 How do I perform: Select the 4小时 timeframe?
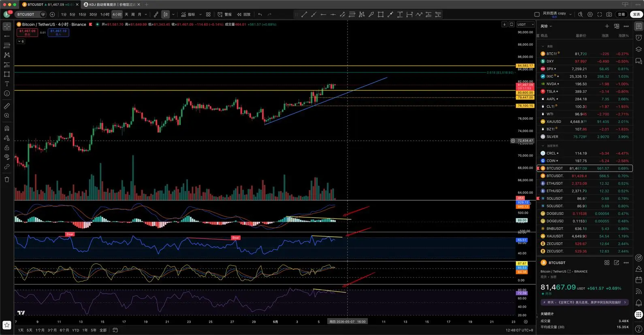pyautogui.click(x=117, y=15)
